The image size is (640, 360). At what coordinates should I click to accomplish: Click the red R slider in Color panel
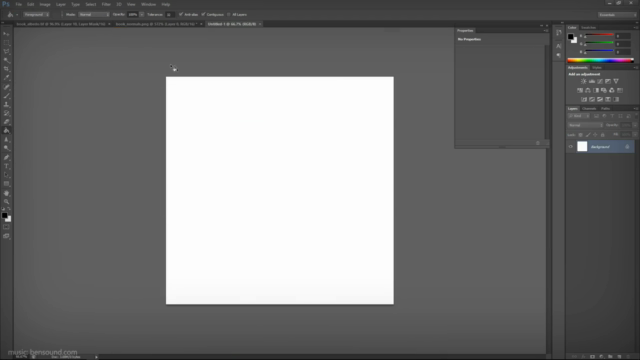coord(599,35)
